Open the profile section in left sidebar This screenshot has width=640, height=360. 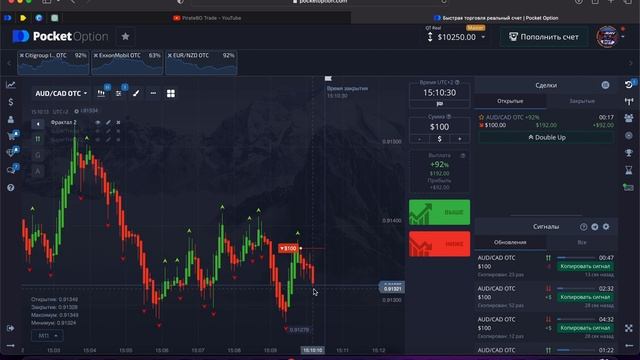point(11,119)
